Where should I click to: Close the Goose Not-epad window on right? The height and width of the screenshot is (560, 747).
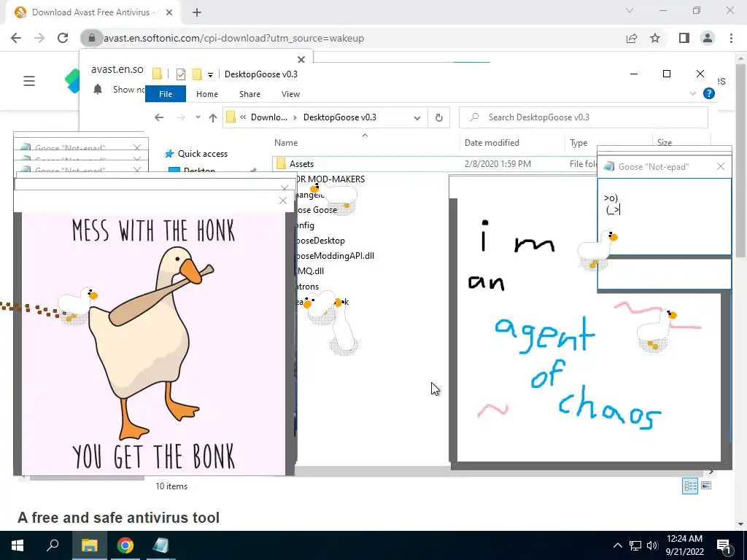[720, 166]
